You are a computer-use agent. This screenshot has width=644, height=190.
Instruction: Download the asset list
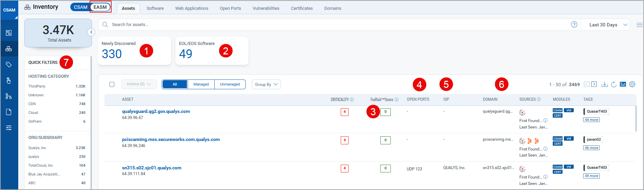pyautogui.click(x=604, y=84)
